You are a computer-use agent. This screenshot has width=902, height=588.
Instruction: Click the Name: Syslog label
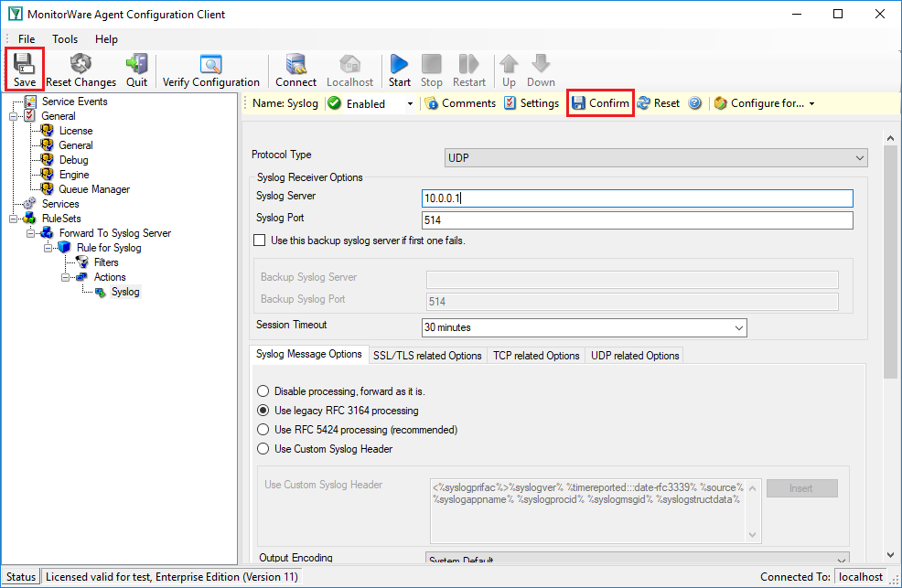285,103
